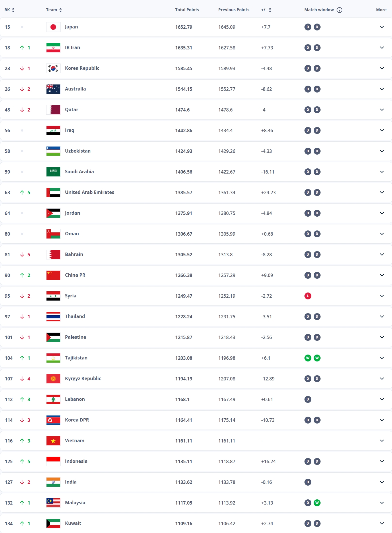The height and width of the screenshot is (533, 392).
Task: Expand the details row for Japan
Action: [x=382, y=27]
